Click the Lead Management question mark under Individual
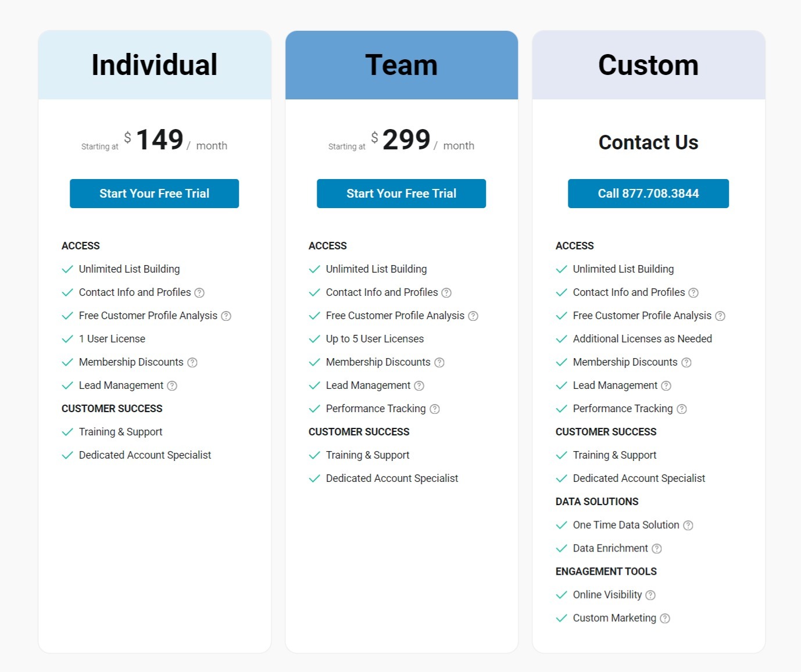 tap(171, 385)
